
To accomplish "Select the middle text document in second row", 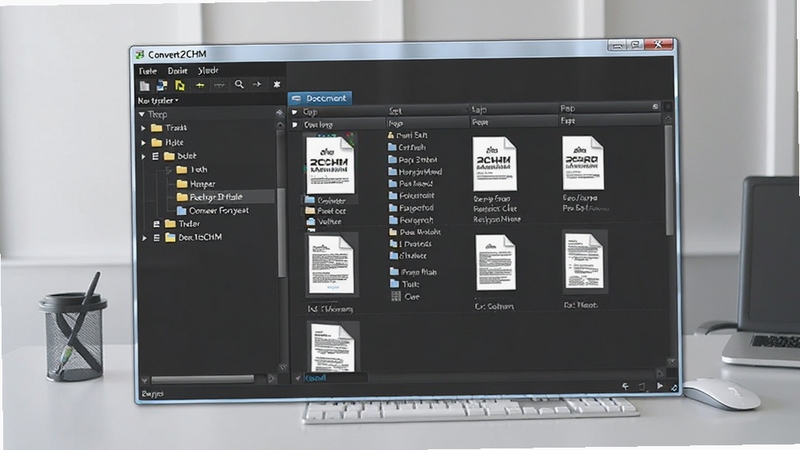I will pyautogui.click(x=495, y=263).
